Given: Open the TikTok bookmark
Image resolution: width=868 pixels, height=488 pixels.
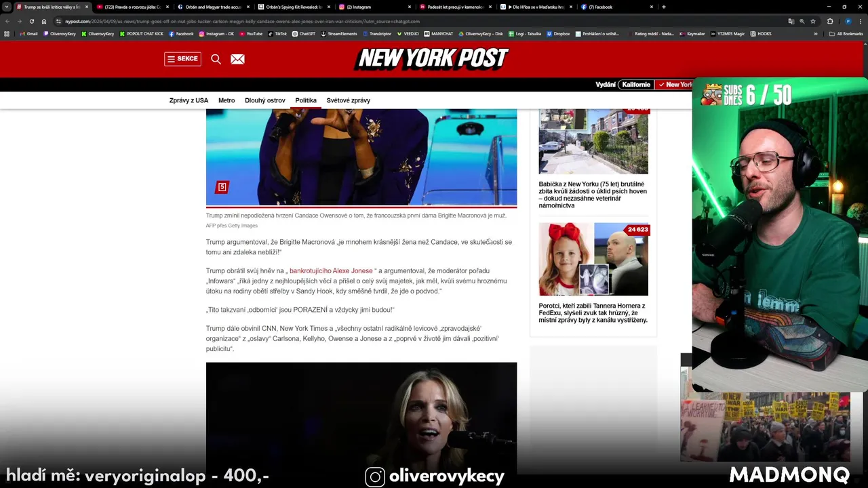Looking at the screenshot, I should [278, 33].
